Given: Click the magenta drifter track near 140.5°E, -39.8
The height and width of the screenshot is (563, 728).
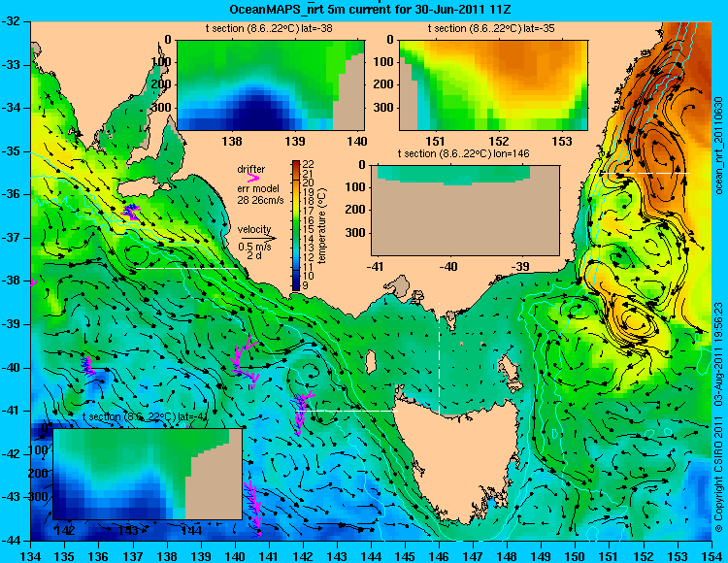Looking at the screenshot, I should (245, 361).
